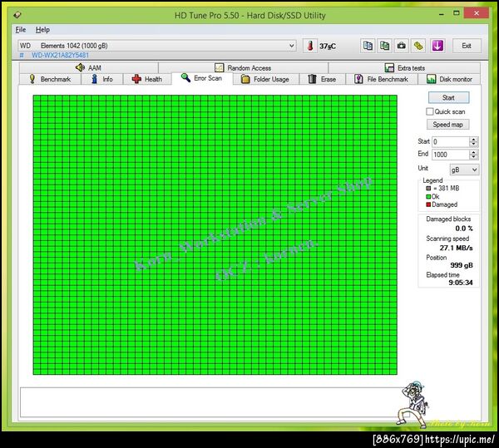This screenshot has width=499, height=448.
Task: Switch to the Folder Usage tab
Action: point(266,79)
